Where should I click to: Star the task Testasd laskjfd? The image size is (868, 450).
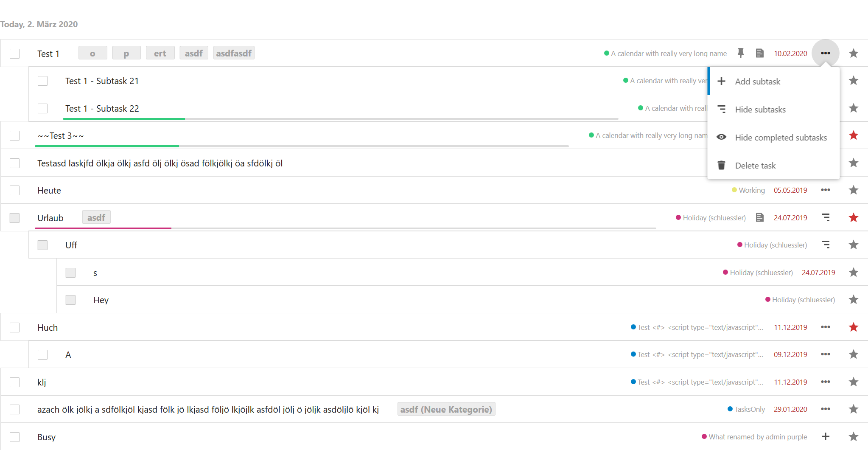click(853, 163)
